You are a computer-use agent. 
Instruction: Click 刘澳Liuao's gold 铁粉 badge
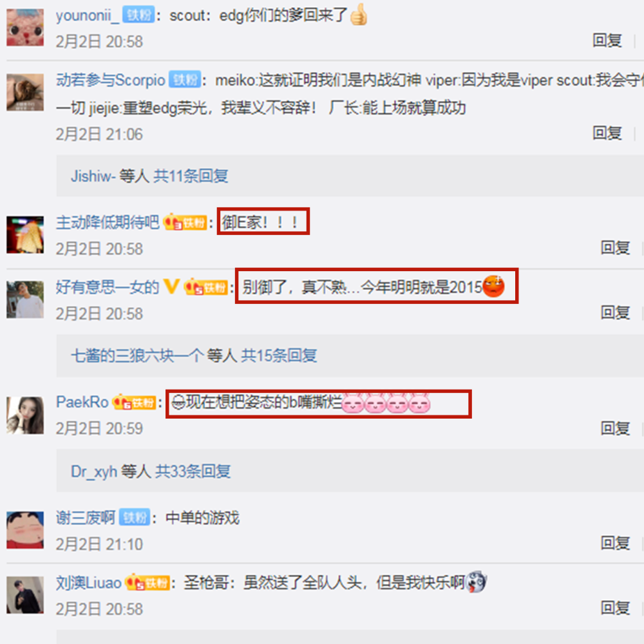[147, 582]
